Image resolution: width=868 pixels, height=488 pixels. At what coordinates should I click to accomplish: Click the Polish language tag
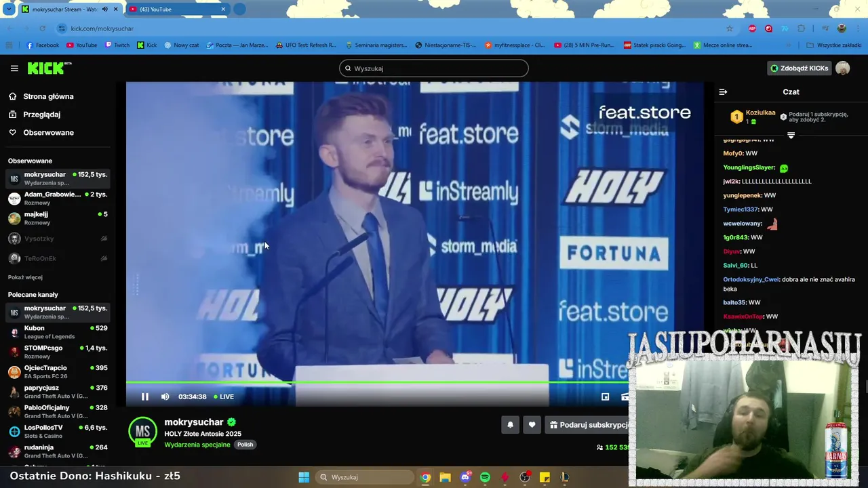(x=245, y=445)
